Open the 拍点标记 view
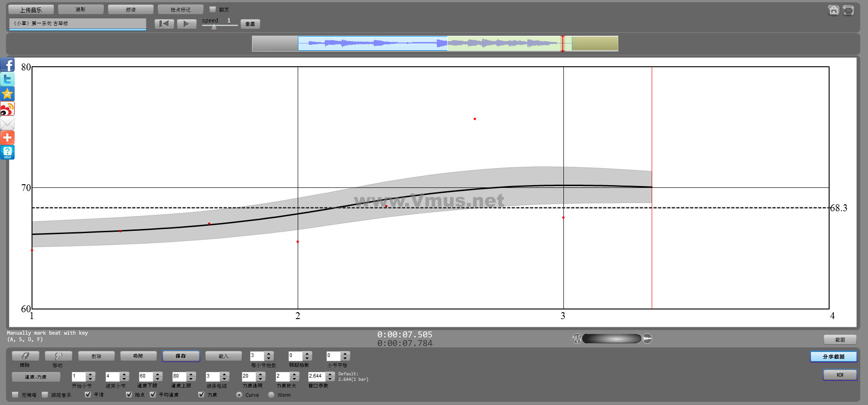The image size is (868, 405). 180,9
